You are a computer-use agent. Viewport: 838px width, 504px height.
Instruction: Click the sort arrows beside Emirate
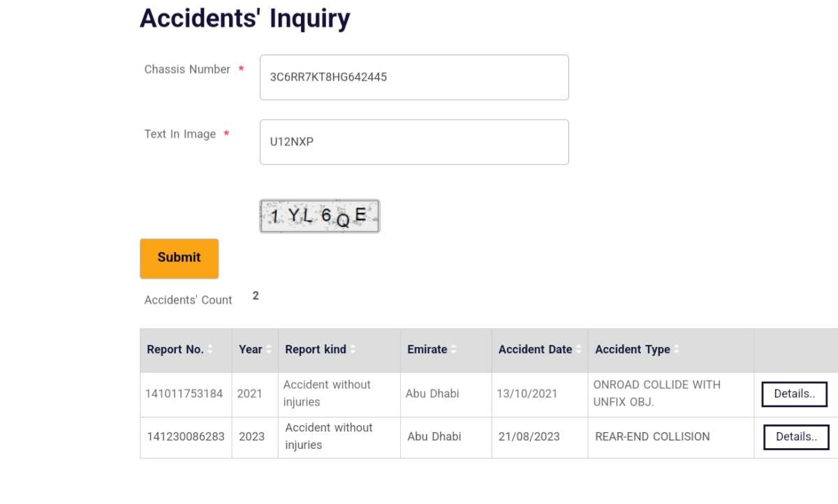tap(454, 350)
